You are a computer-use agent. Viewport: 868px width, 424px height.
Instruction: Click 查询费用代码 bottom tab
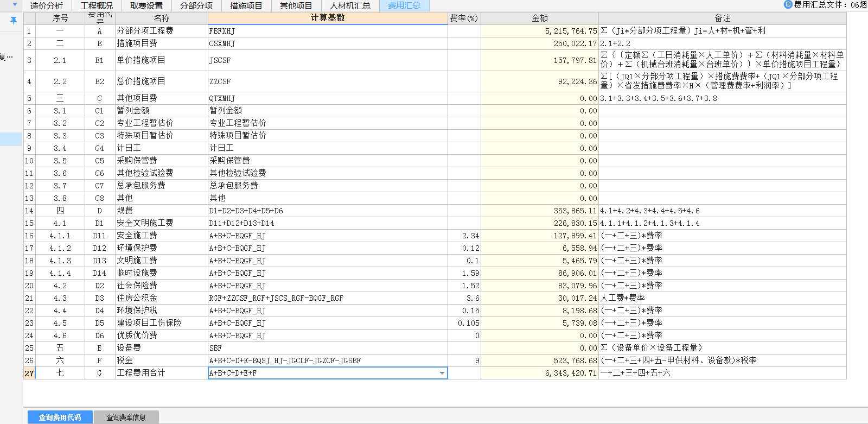(60, 417)
